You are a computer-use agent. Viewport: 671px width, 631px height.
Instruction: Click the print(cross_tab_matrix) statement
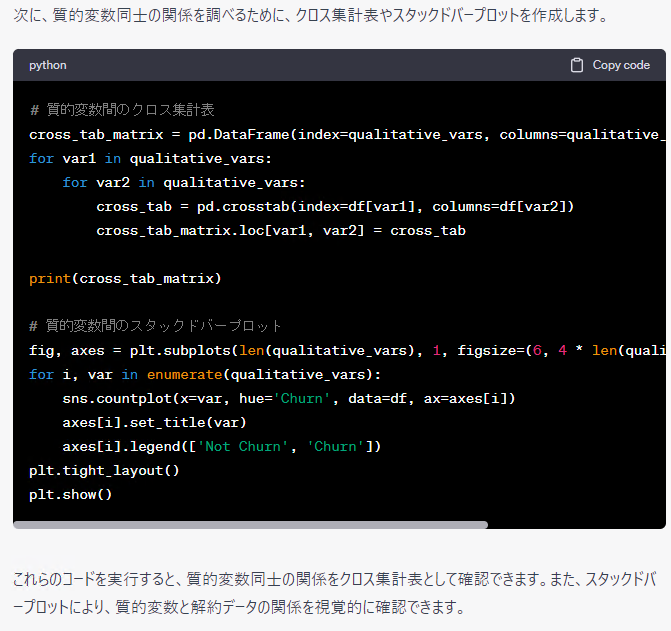tap(125, 278)
